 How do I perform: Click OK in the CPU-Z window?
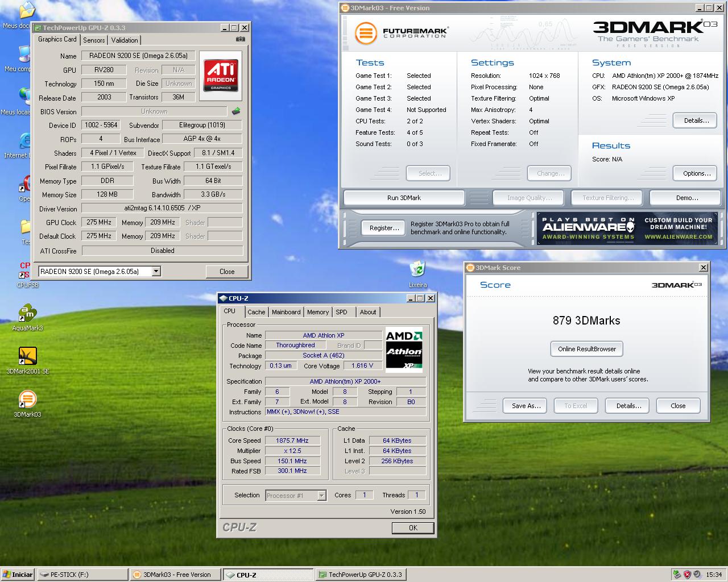coord(413,528)
